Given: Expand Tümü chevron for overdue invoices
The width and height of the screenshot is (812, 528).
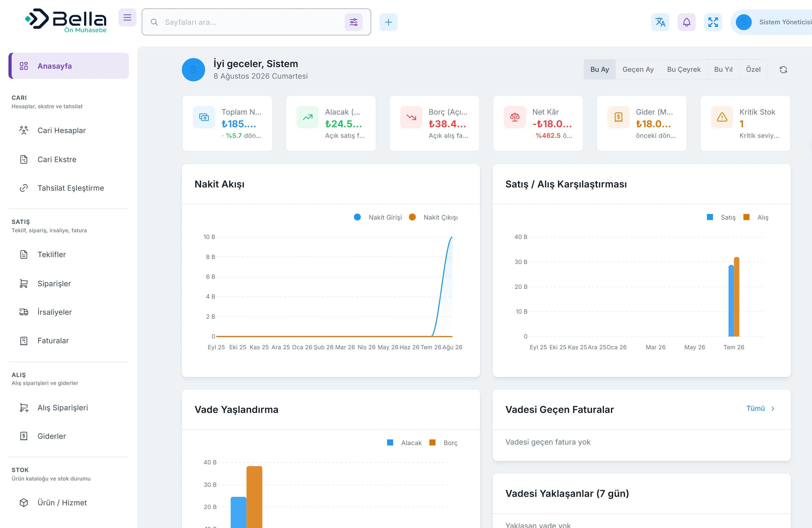Looking at the screenshot, I should [x=773, y=408].
